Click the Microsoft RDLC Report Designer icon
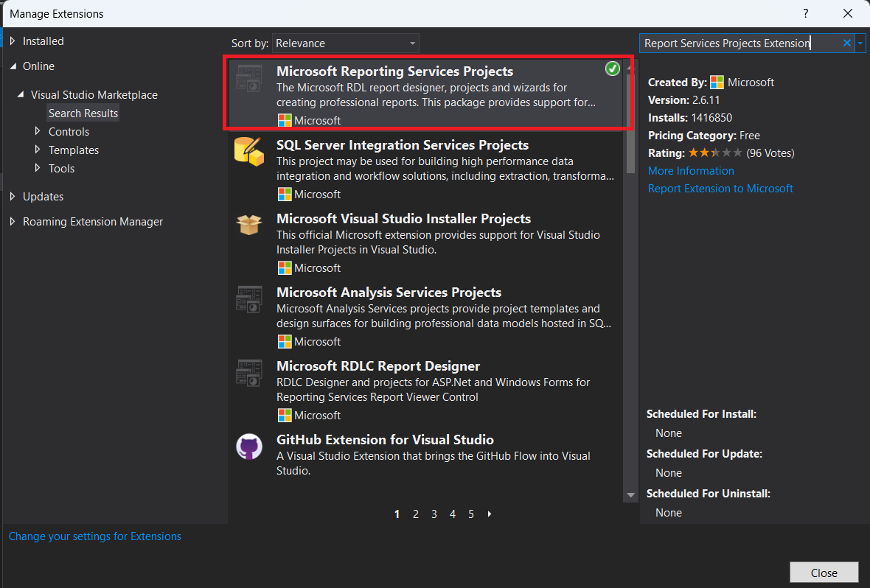This screenshot has height=588, width=870. tap(249, 373)
